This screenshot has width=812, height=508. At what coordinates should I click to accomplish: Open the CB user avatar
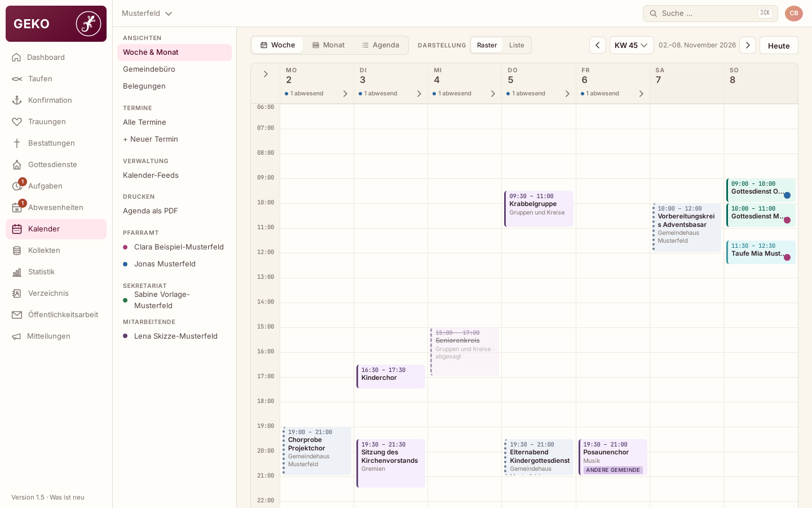tap(793, 13)
